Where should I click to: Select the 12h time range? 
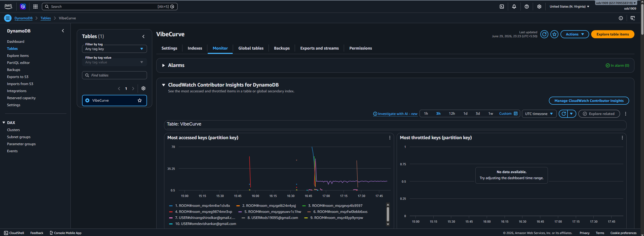click(x=452, y=114)
